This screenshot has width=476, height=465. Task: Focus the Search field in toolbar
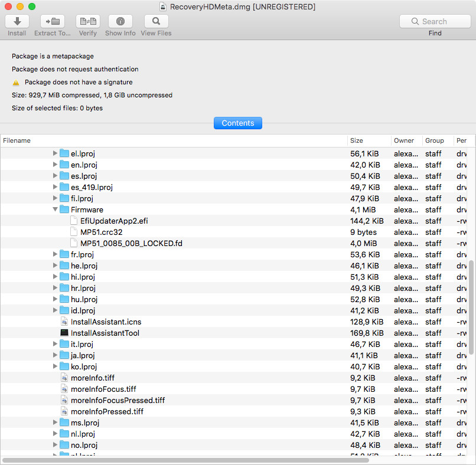click(x=435, y=21)
